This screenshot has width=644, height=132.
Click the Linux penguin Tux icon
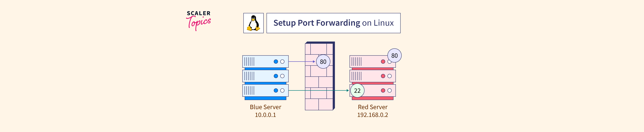click(x=253, y=23)
